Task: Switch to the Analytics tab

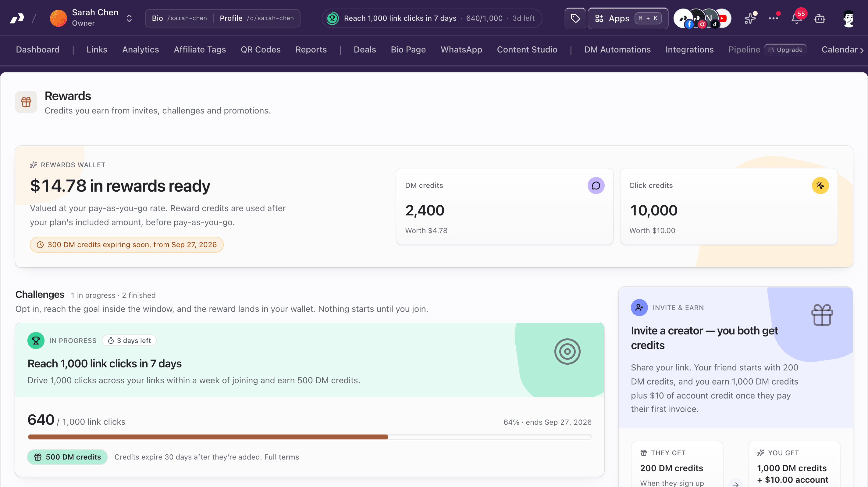Action: click(141, 49)
